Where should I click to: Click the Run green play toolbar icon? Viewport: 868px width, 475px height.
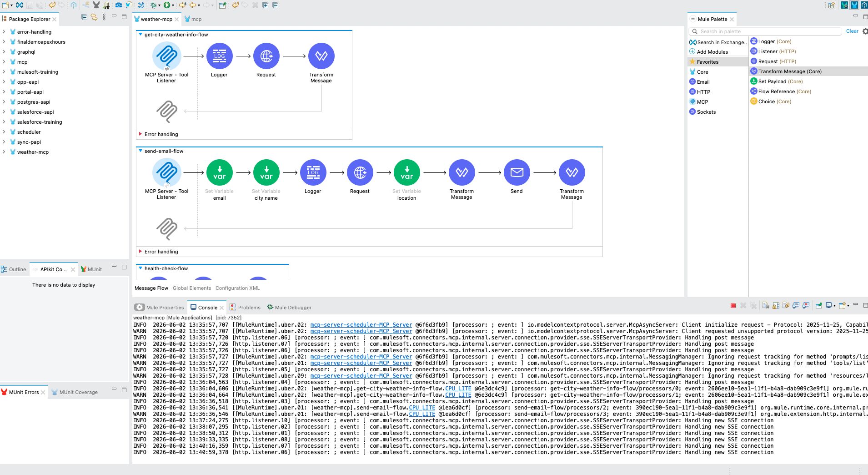point(166,5)
